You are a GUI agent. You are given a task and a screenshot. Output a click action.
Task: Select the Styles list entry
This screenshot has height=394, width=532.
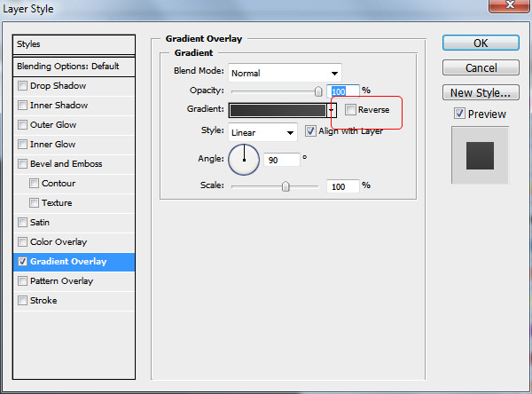[x=74, y=44]
